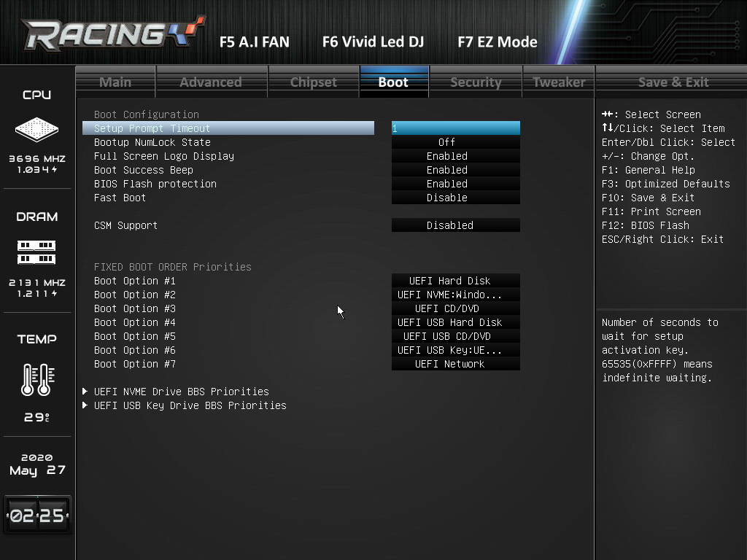Viewport: 747px width, 560px height.
Task: Open the Chipset tab
Action: pos(314,82)
